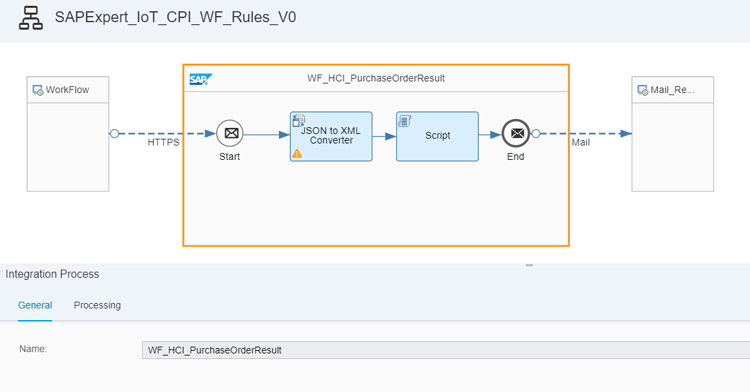Click the Mail_Re... receiver participant icon
Viewport: 750px width, 392px height.
[642, 90]
